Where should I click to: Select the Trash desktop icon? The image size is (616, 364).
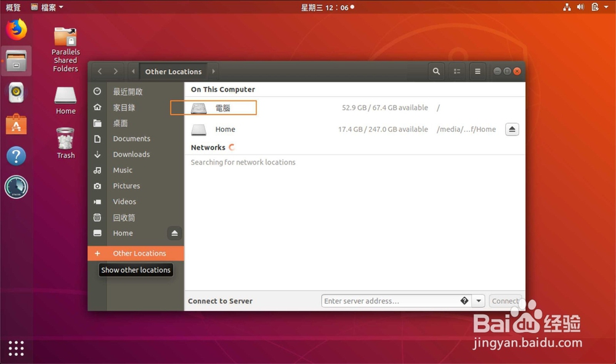click(x=66, y=143)
